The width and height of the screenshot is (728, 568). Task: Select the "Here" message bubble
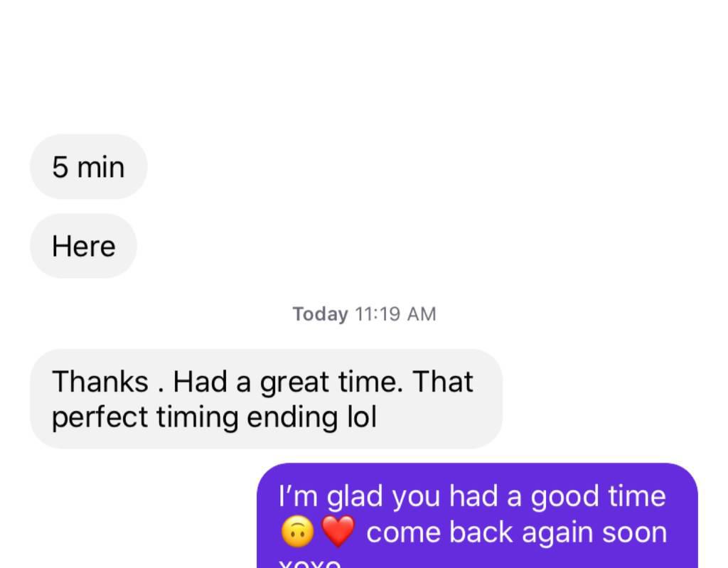(84, 246)
